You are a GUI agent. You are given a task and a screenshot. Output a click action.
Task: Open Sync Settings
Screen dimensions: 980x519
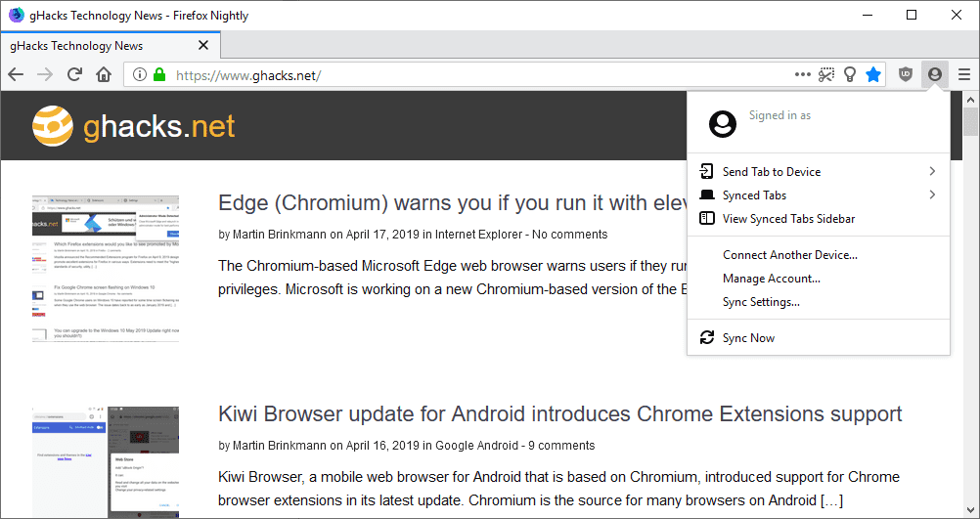tap(761, 302)
